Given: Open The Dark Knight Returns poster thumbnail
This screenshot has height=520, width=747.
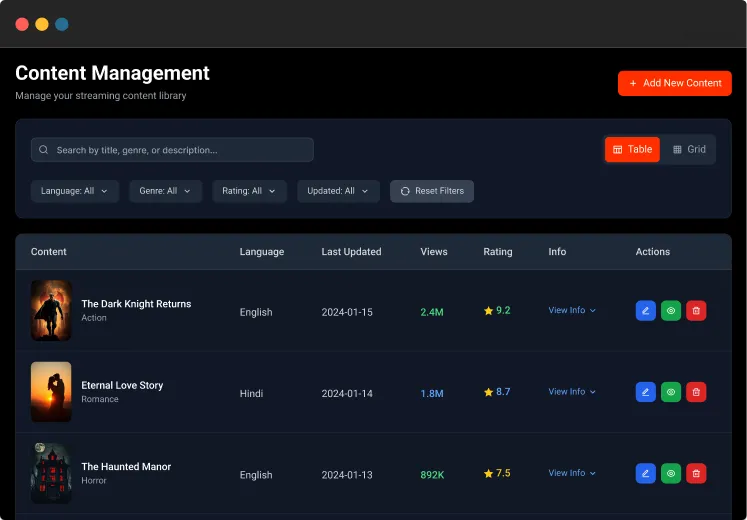Looking at the screenshot, I should (x=51, y=310).
